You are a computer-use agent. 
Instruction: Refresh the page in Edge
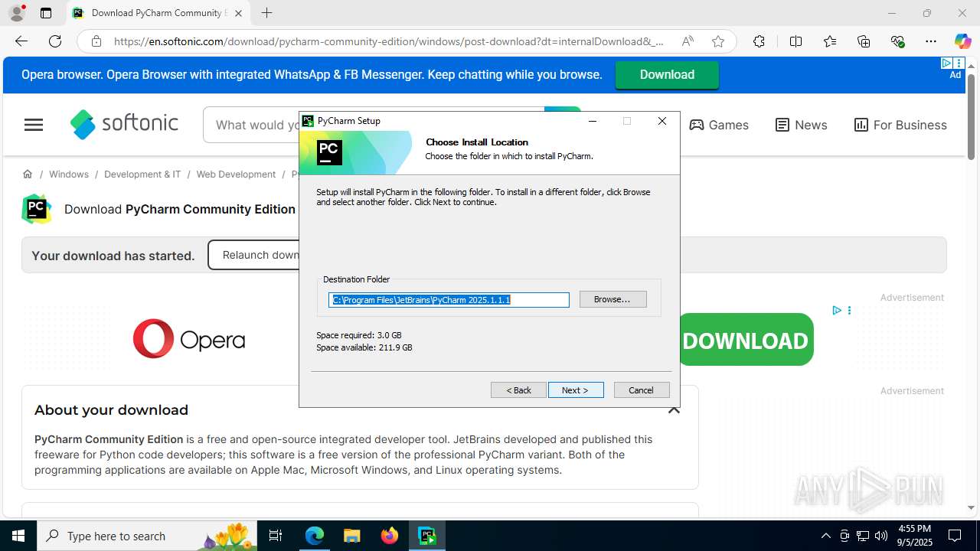pos(55,41)
